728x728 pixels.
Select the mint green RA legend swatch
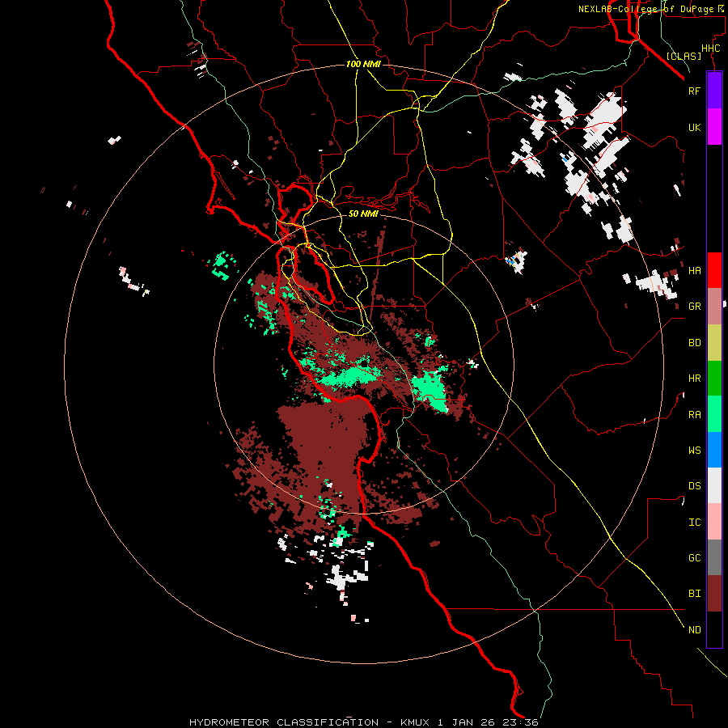714,414
